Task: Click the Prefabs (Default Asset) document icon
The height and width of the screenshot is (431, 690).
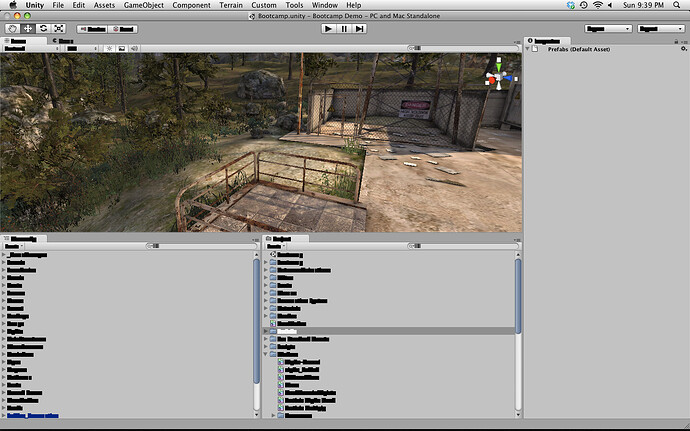Action: coord(535,49)
